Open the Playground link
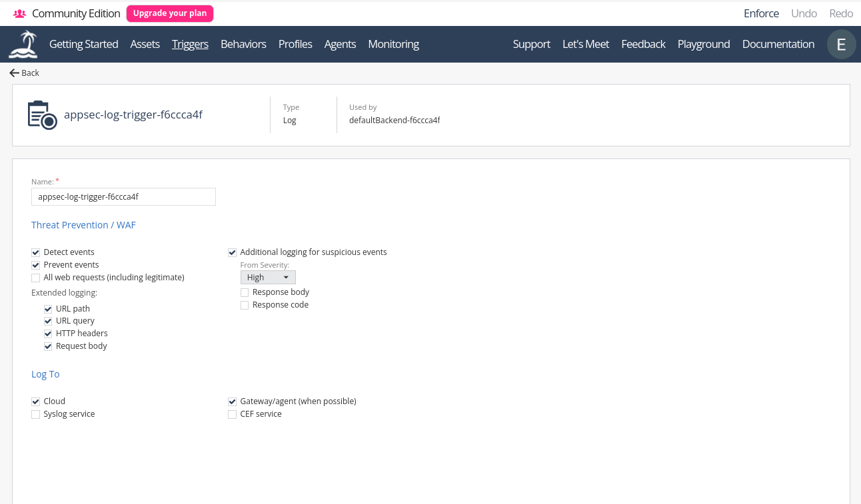The height and width of the screenshot is (504, 861). click(703, 45)
